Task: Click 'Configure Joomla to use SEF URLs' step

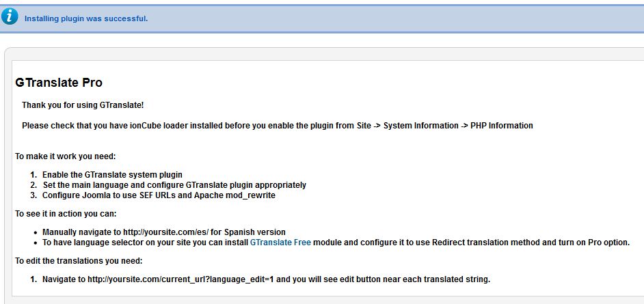Action: 159,195
